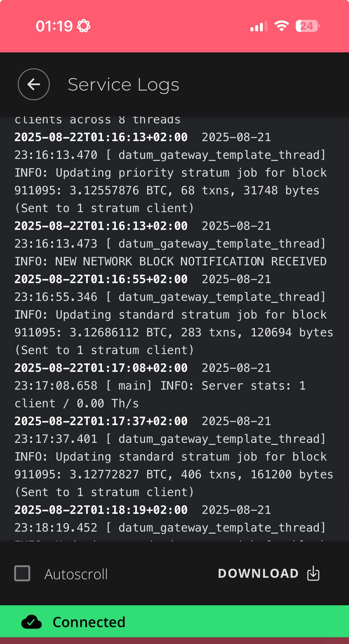Select the NEW NETWORK BLOCK NOTIFICATION RECEIVED line
Image resolution: width=349 pixels, height=644 pixels.
point(171,262)
